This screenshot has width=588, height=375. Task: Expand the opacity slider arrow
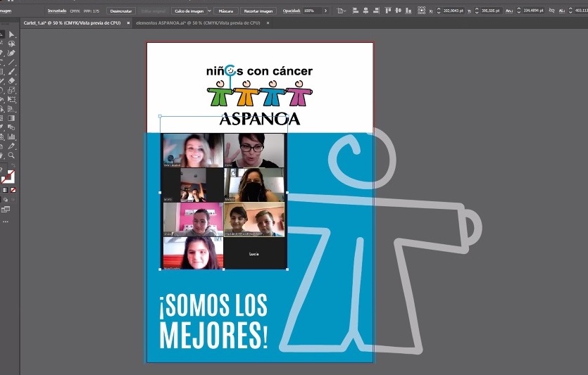coord(325,11)
